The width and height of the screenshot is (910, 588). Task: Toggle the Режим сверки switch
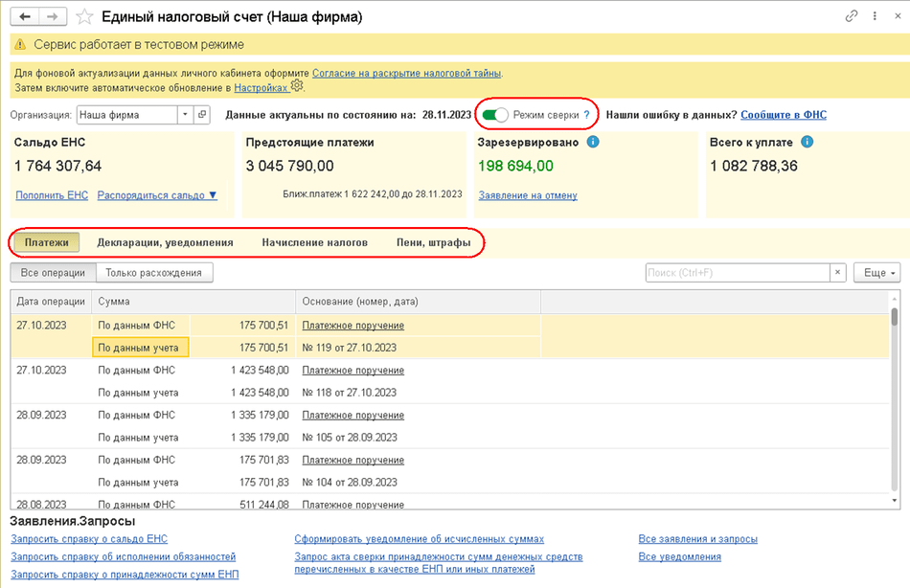click(495, 115)
